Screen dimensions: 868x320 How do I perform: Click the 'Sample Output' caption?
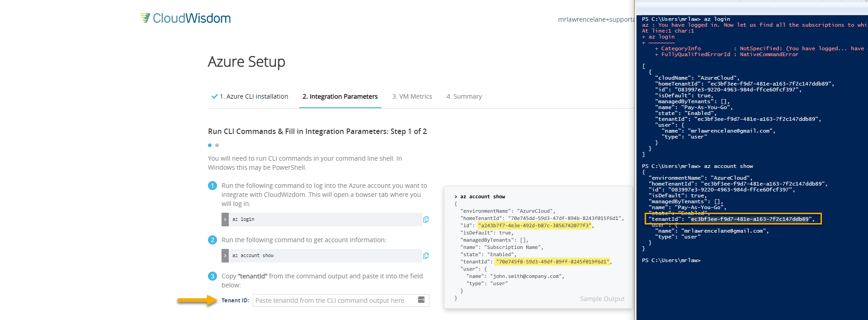point(602,299)
